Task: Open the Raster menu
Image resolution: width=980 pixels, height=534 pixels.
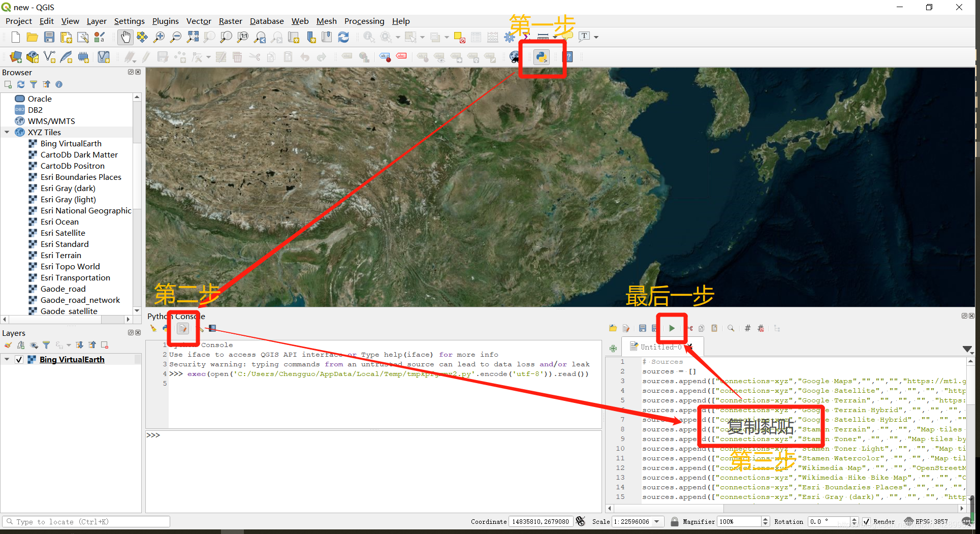Action: (x=230, y=21)
